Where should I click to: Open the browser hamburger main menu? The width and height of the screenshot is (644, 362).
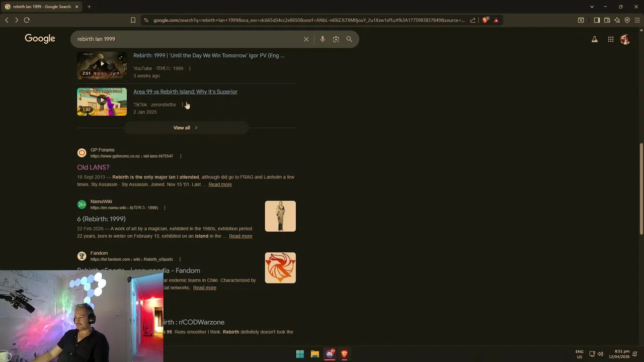(x=637, y=20)
